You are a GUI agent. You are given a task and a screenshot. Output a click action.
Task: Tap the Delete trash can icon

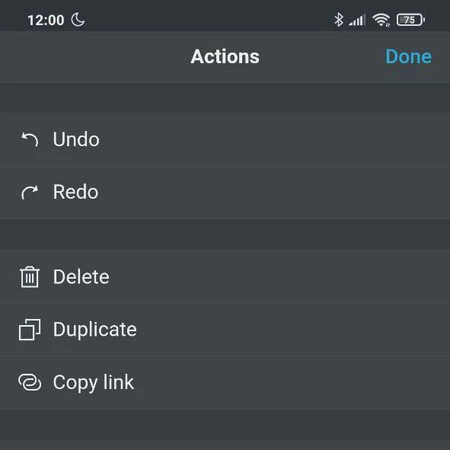(30, 277)
